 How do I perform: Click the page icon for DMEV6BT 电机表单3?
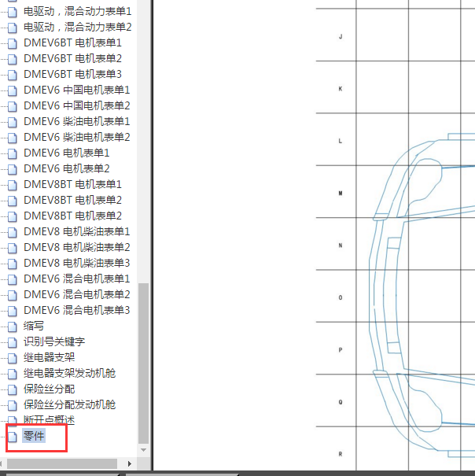click(12, 75)
